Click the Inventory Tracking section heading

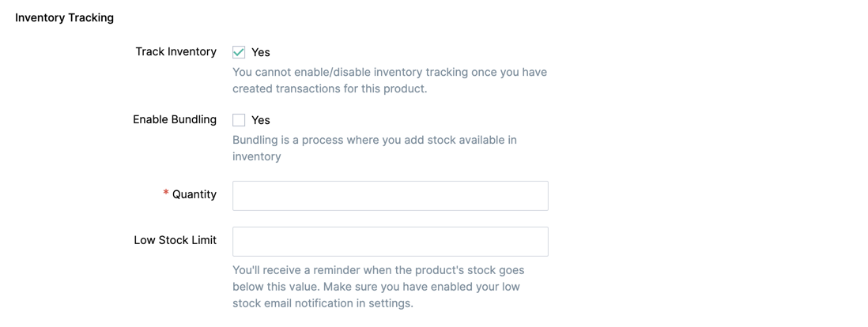64,17
